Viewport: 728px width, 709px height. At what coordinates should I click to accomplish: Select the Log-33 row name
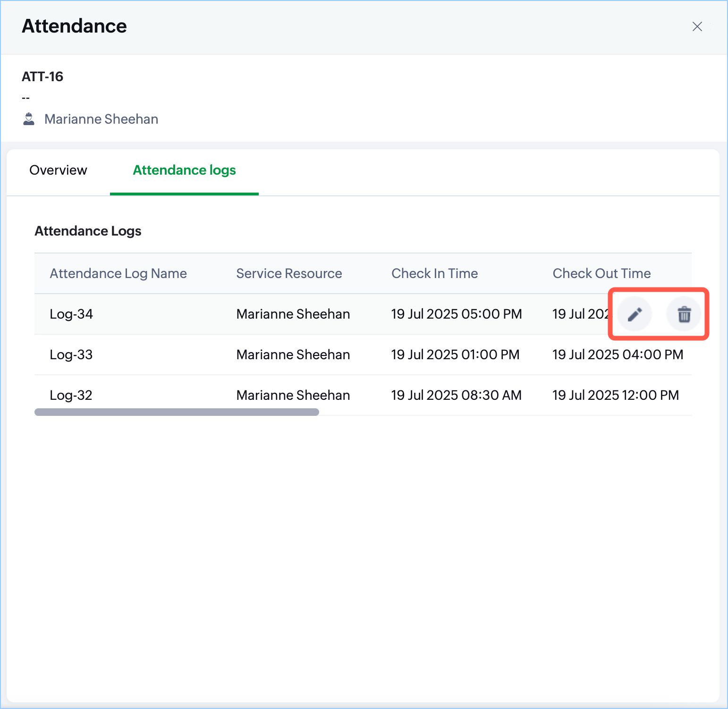click(71, 354)
